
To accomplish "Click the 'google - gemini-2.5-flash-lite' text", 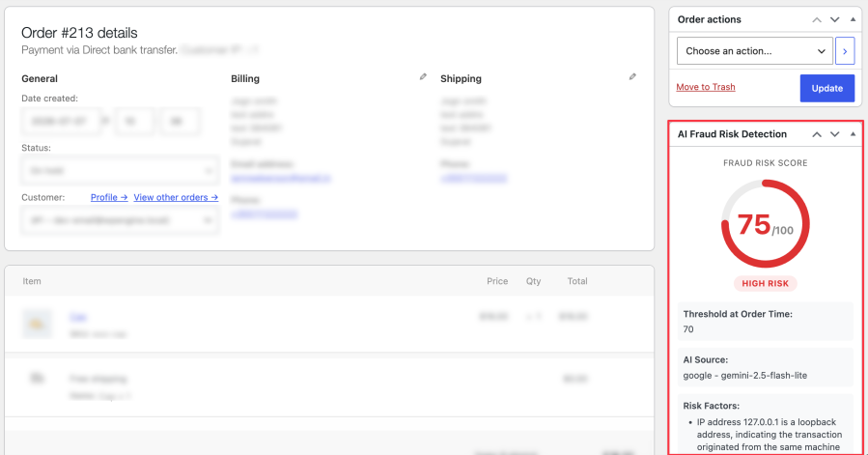I will click(x=744, y=375).
